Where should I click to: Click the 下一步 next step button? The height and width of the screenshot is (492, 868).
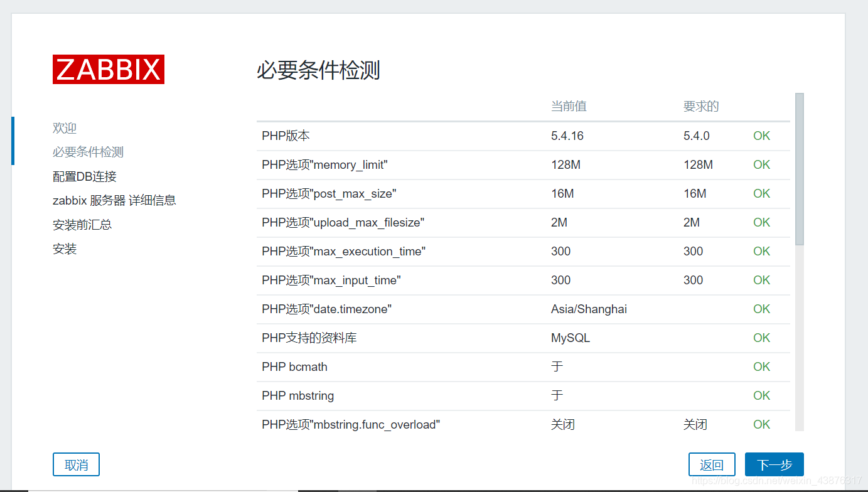(774, 464)
